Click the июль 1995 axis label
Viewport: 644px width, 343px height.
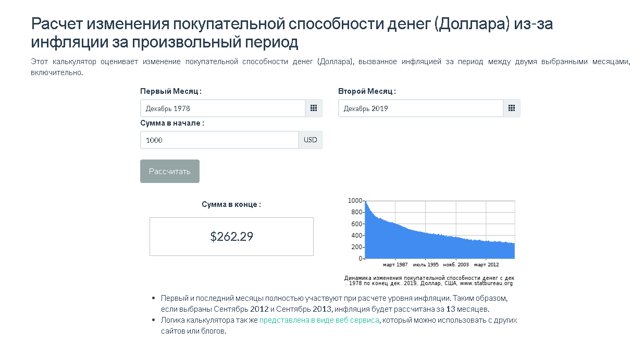425,265
